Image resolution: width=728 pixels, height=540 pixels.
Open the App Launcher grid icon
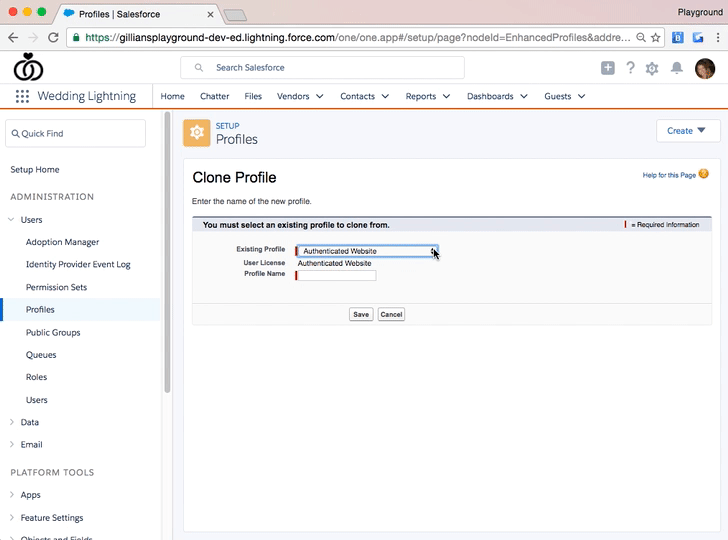(x=22, y=96)
